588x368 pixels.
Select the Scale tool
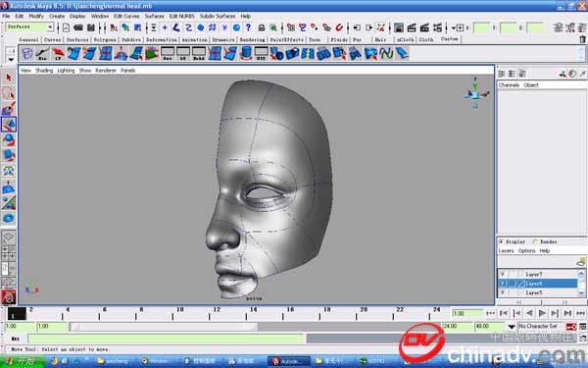pos(9,155)
